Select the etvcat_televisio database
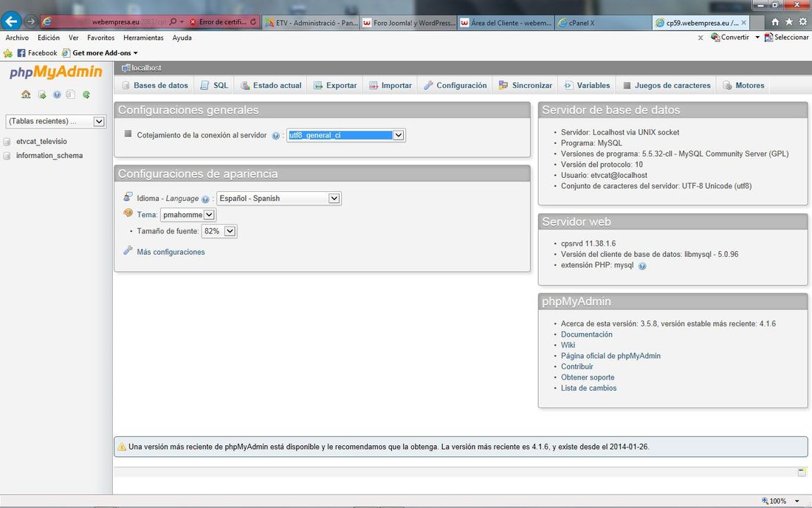The height and width of the screenshot is (508, 812). (41, 141)
